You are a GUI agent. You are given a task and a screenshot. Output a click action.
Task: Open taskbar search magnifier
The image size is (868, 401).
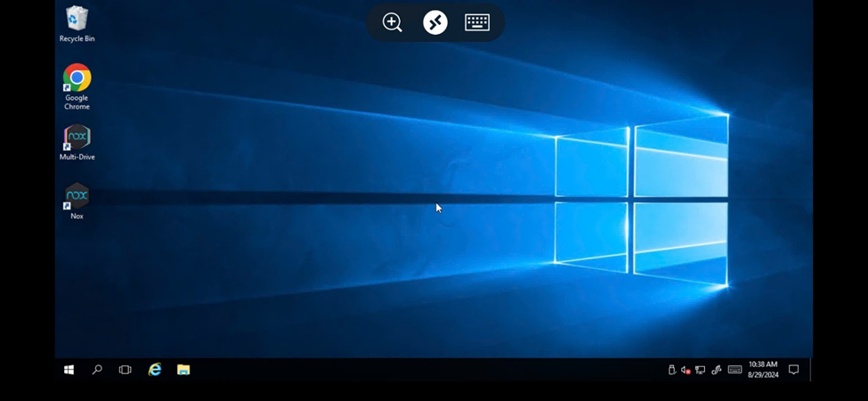[x=97, y=370]
